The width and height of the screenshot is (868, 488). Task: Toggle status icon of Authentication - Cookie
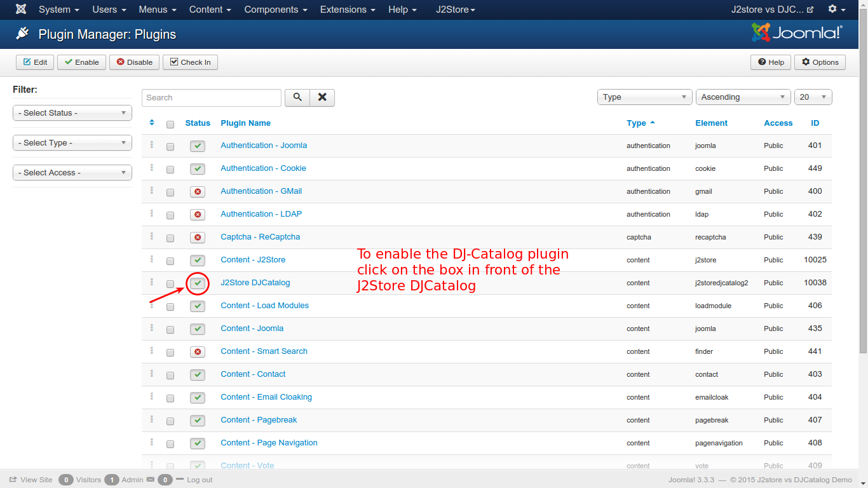pyautogui.click(x=198, y=169)
